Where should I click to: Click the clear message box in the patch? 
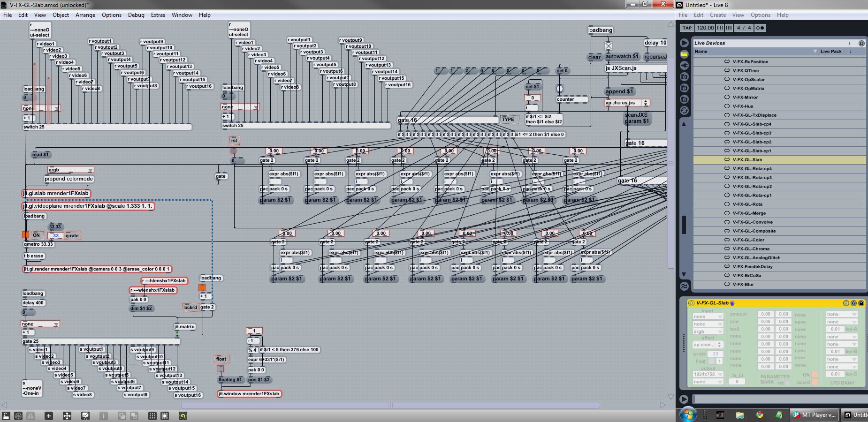point(594,57)
